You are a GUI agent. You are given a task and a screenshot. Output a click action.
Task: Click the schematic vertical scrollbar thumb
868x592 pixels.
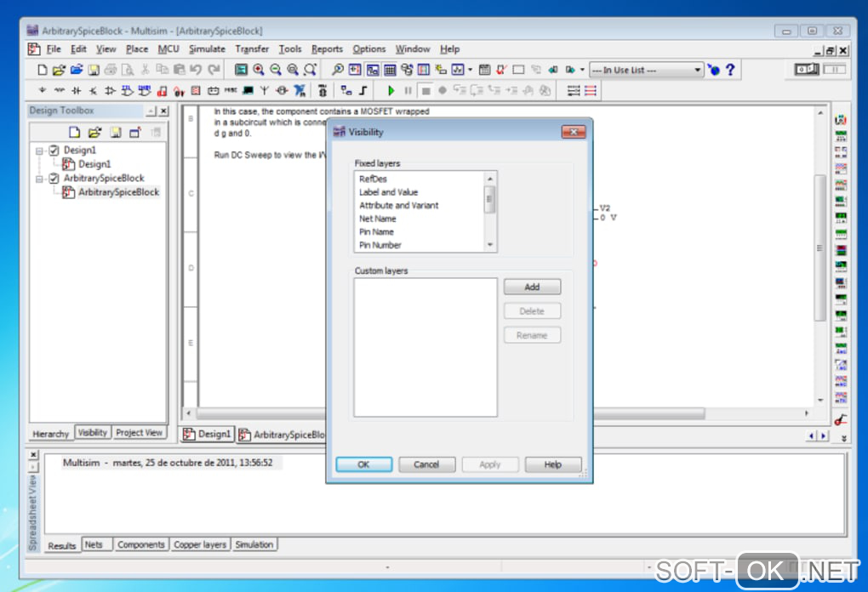pos(819,248)
